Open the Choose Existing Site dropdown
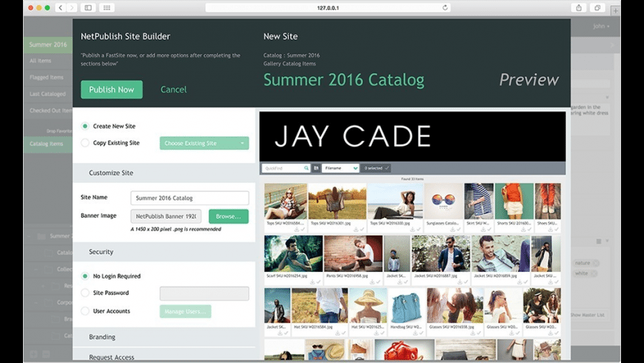644x363 pixels. (x=204, y=143)
